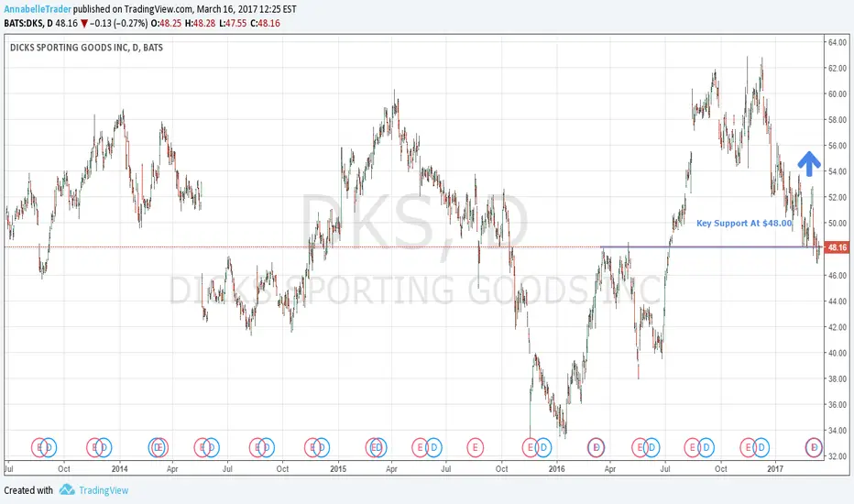
Task: Open the dividend D marker before the 2014 label
Action: [x=104, y=447]
